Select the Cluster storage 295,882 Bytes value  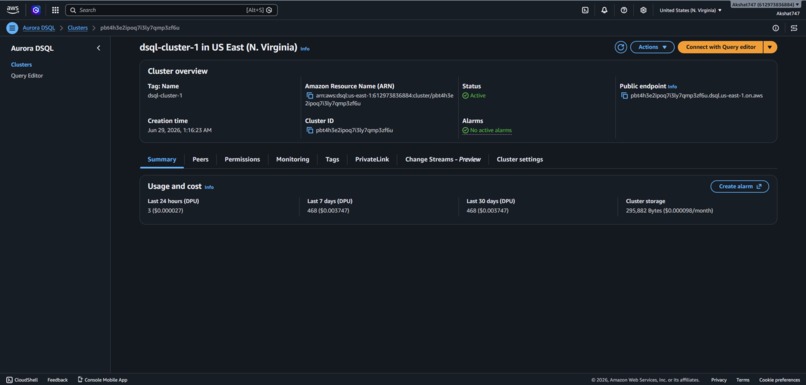[669, 211]
